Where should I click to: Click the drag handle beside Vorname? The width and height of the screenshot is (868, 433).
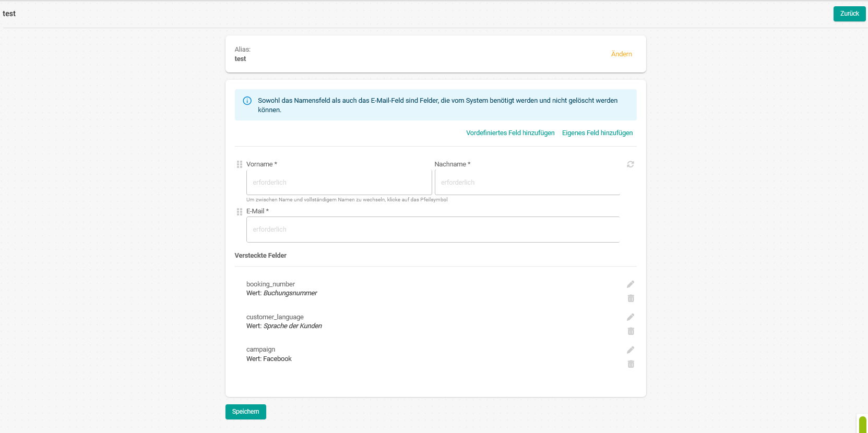click(240, 164)
